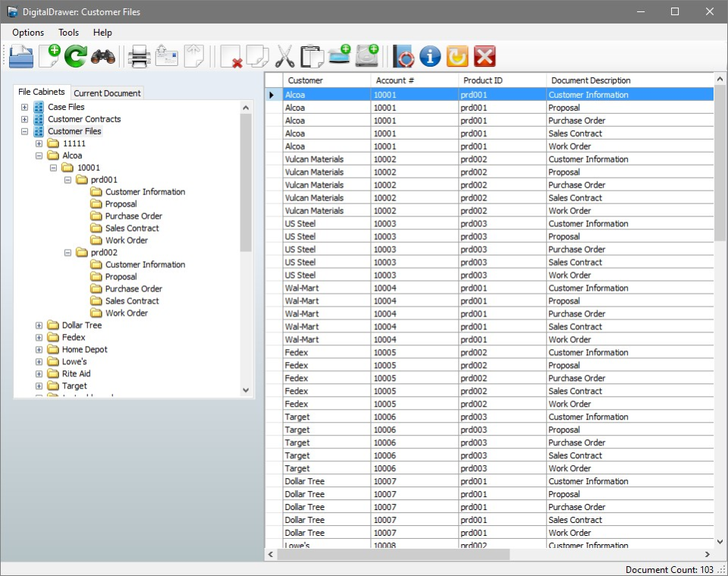Print the document via the printer icon
728x576 pixels.
click(140, 56)
